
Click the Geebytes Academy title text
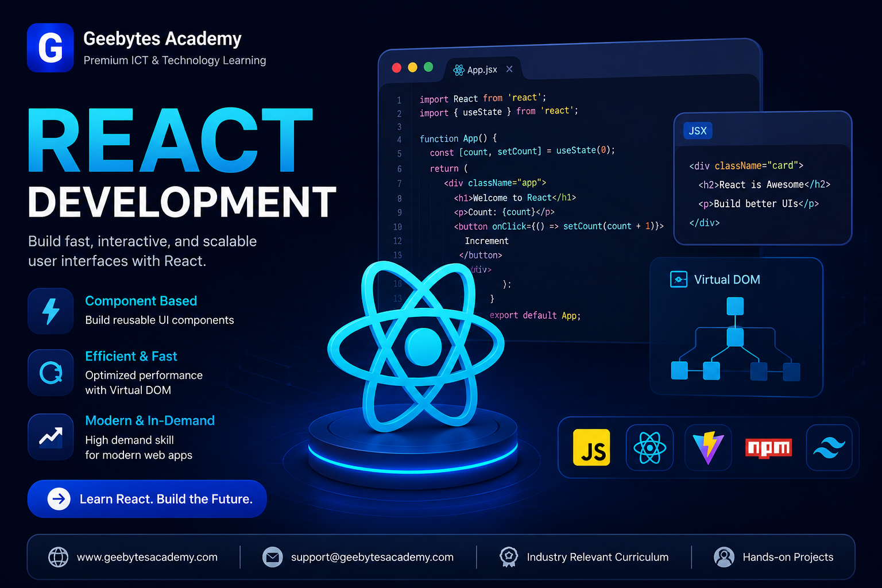coord(163,39)
